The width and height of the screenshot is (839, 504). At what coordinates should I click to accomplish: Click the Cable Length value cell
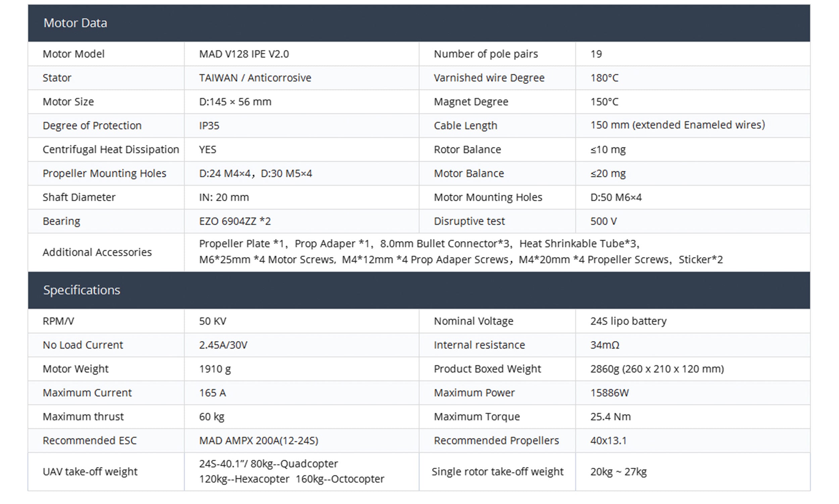677,125
